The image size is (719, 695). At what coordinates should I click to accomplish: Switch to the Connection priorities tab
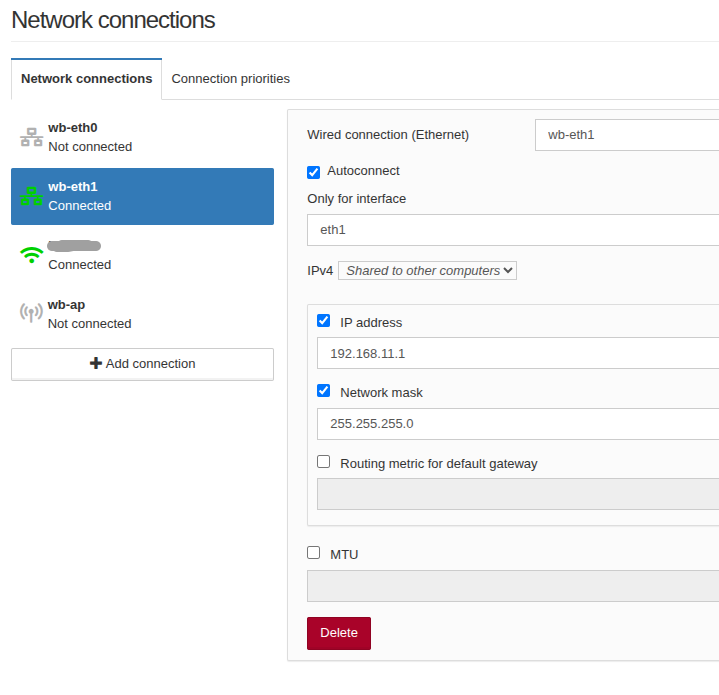[x=231, y=79]
